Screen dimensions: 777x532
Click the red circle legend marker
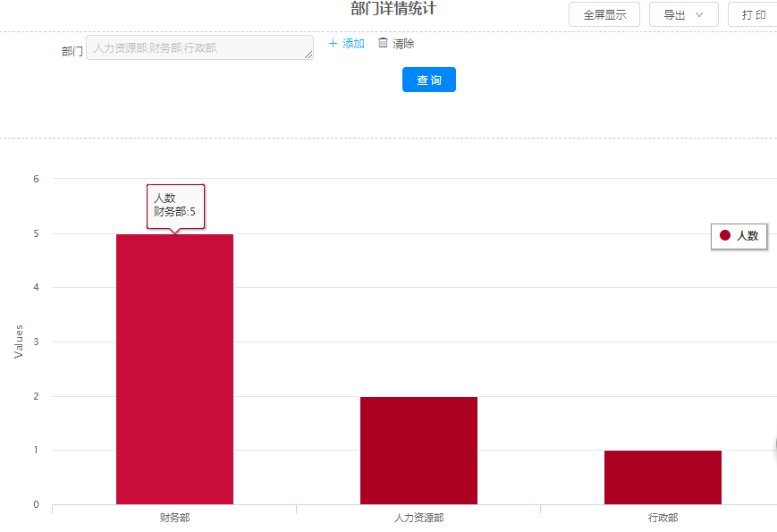tap(725, 235)
